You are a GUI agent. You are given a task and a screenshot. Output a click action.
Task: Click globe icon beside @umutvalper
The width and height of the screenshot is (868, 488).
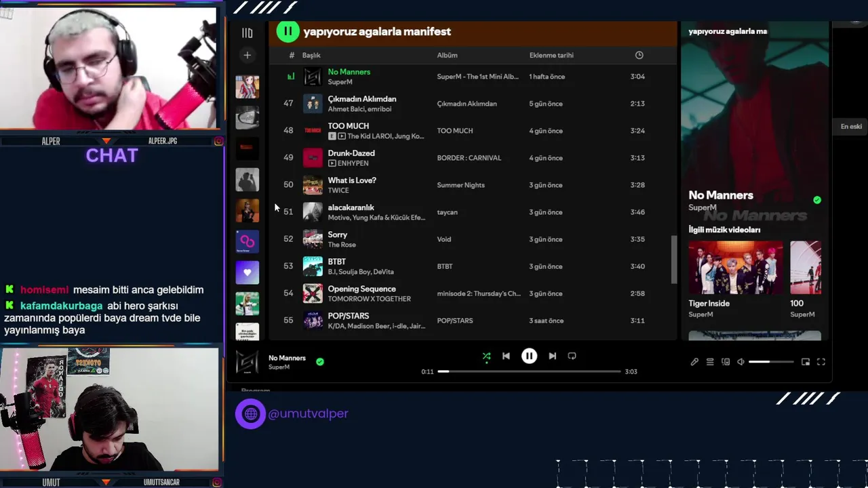coord(250,413)
